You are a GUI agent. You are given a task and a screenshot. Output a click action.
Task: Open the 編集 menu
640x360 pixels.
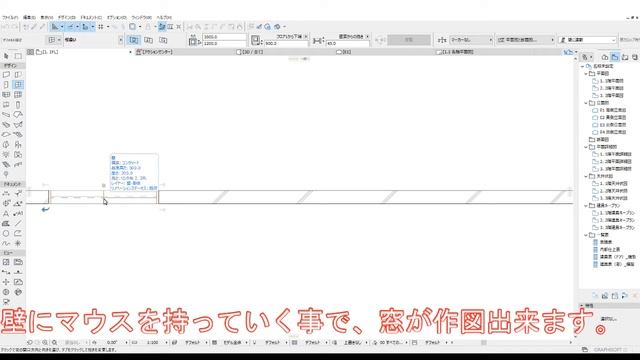click(29, 18)
